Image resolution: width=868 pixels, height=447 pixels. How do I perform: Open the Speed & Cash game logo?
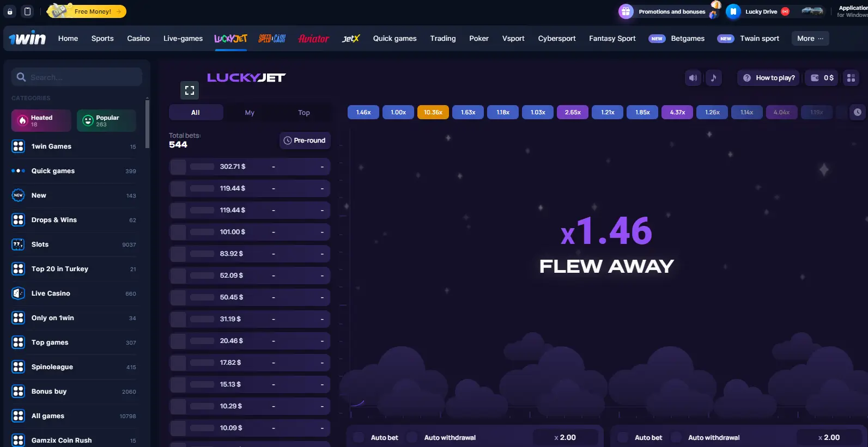click(x=272, y=38)
